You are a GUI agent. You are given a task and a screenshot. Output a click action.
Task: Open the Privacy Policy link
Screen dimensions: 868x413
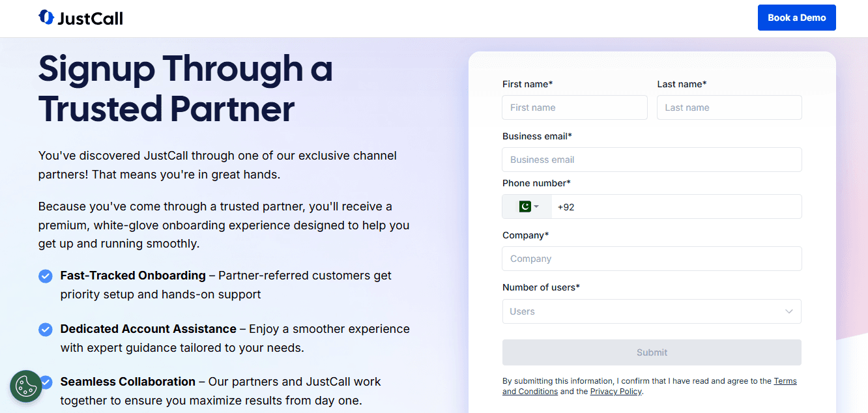(x=615, y=391)
